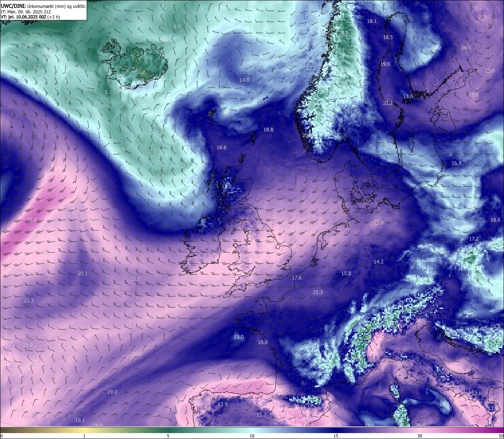Click the 6.7 value label on the map
504x439 pixels.
(x=37, y=67)
